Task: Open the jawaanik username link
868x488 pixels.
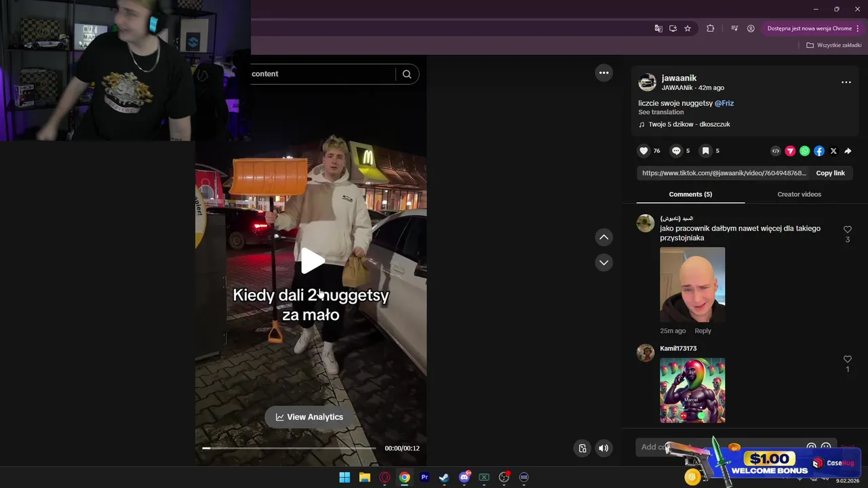Action: pos(679,79)
